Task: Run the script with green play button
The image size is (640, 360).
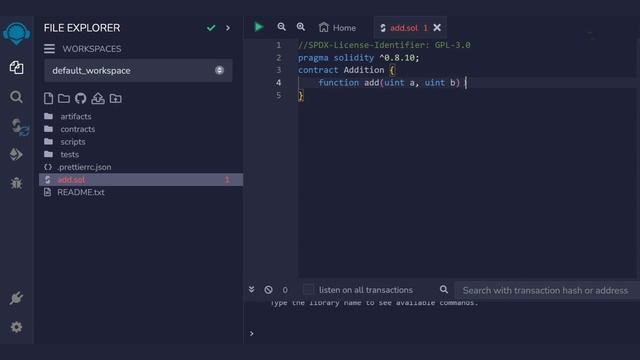Action: [259, 27]
